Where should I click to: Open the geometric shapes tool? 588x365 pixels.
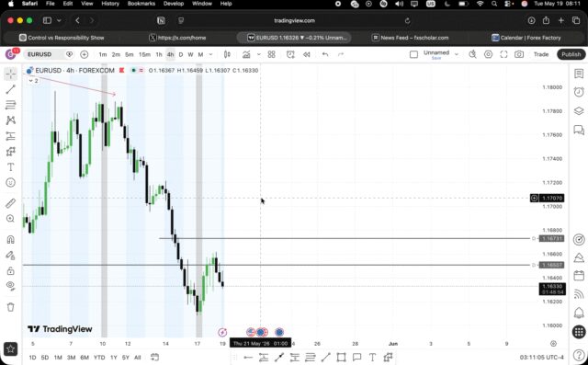(x=10, y=152)
